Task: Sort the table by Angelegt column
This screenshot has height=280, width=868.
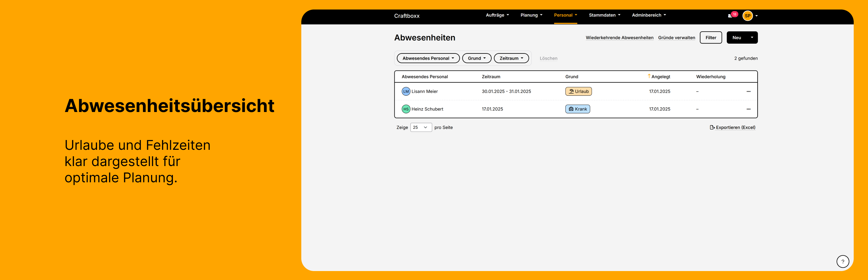Action: coord(660,77)
